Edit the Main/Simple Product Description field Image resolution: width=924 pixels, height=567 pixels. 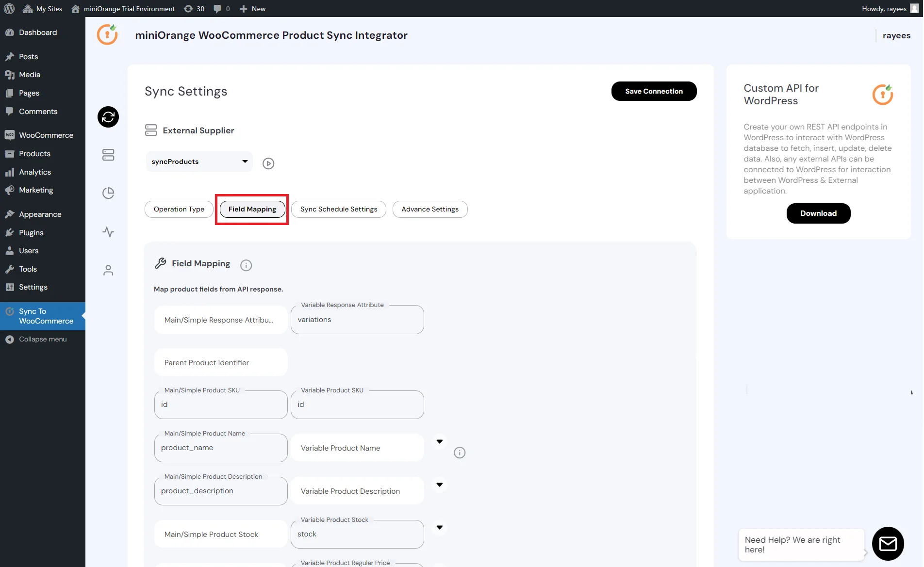221,491
